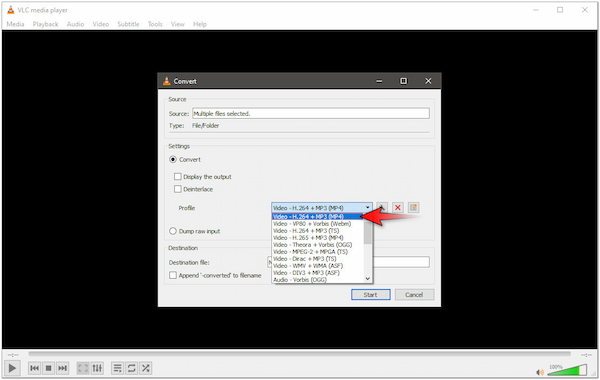600x380 pixels.
Task: Open the Media menu
Action: 15,24
